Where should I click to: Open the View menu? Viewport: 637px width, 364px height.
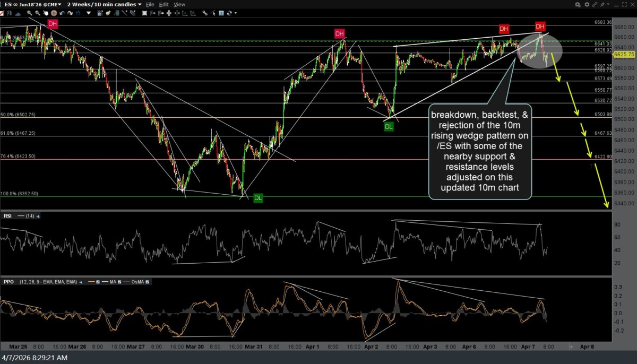[x=179, y=4]
